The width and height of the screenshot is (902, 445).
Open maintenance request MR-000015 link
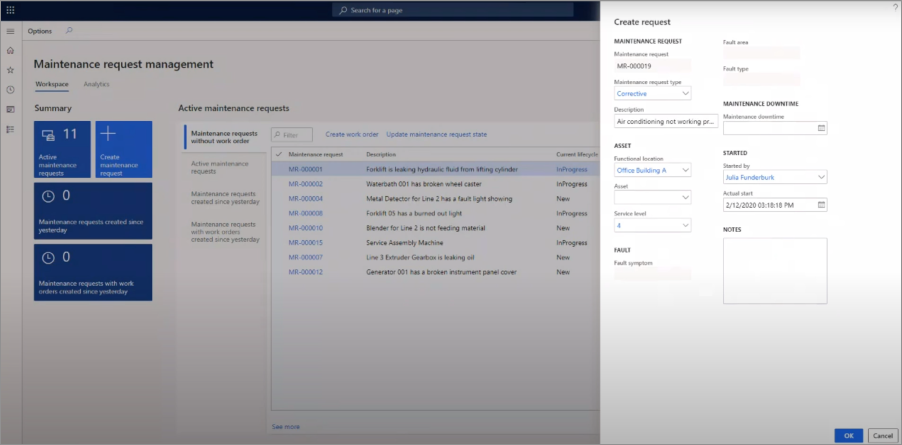tap(305, 243)
